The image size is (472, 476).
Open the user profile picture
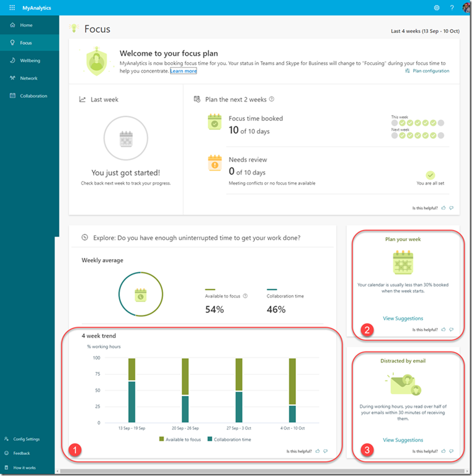[x=466, y=7]
